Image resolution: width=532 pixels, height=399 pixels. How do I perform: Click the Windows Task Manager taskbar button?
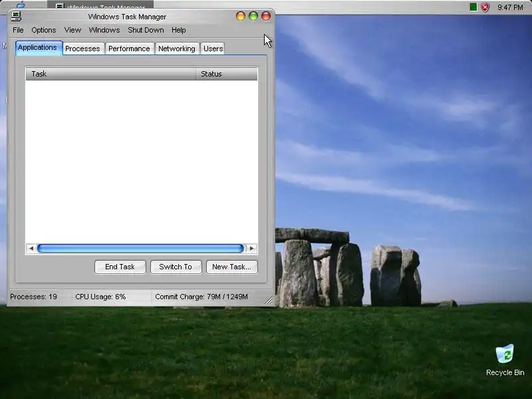pos(100,5)
